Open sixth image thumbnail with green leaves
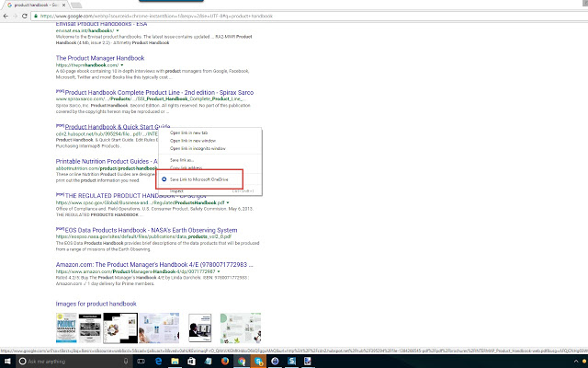 point(241,328)
